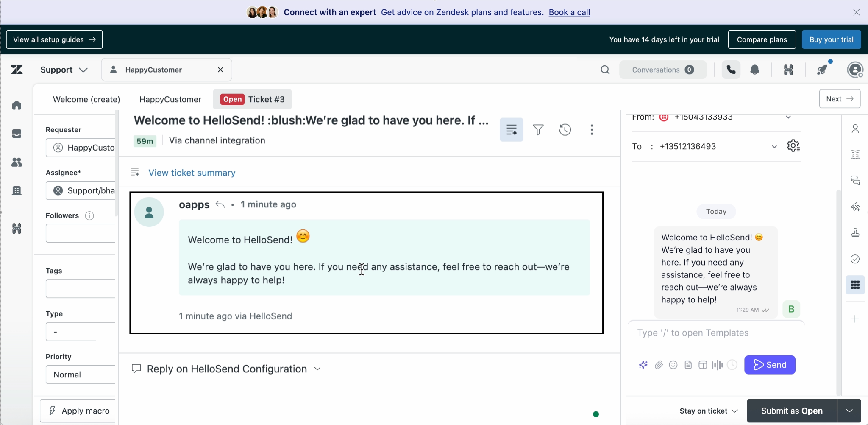This screenshot has width=868, height=425.
Task: Click the Compare plans button
Action: [762, 39]
